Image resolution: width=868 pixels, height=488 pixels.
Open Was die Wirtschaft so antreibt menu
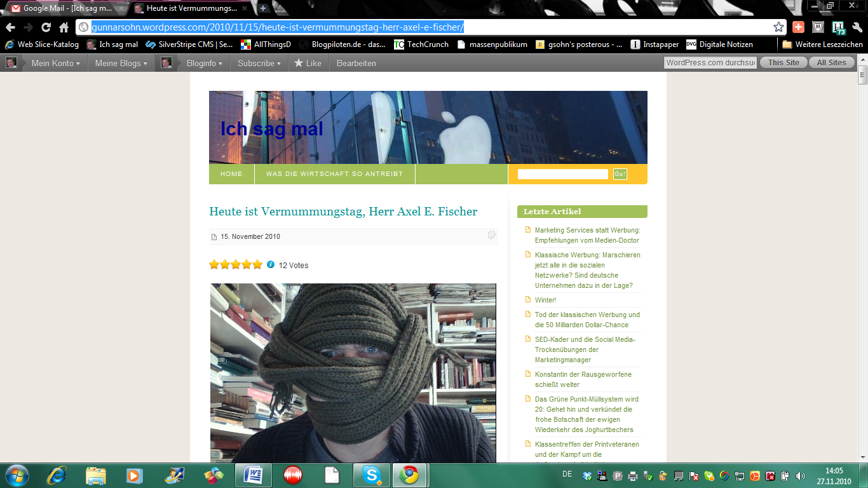334,174
